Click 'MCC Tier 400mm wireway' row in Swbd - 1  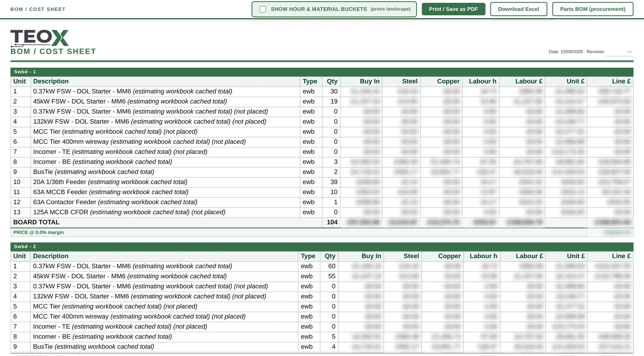(322, 142)
